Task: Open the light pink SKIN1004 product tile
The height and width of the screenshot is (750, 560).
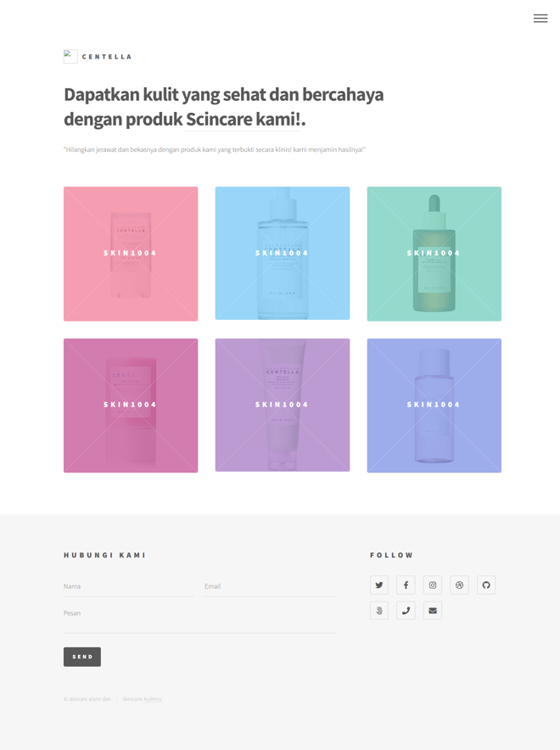Action: point(131,254)
